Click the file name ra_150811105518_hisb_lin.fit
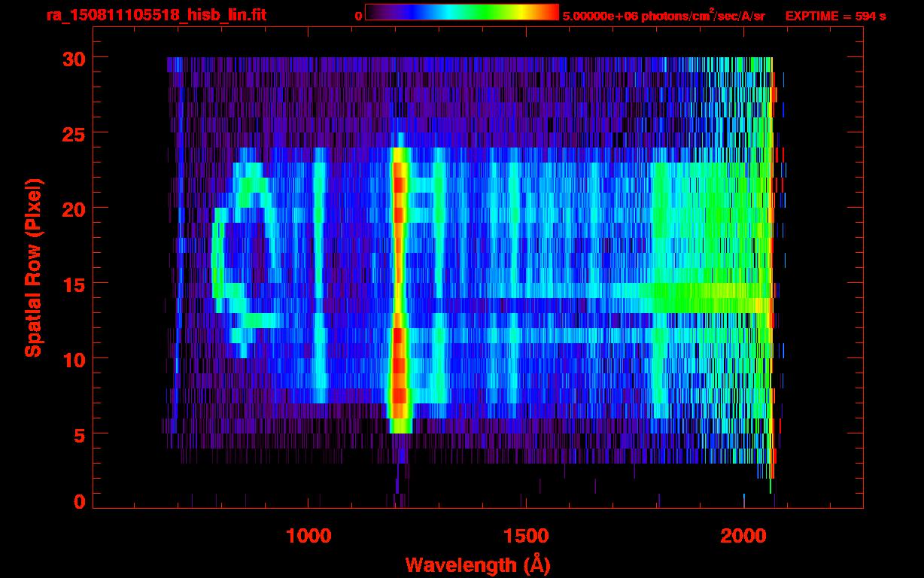The image size is (924, 578). 156,15
